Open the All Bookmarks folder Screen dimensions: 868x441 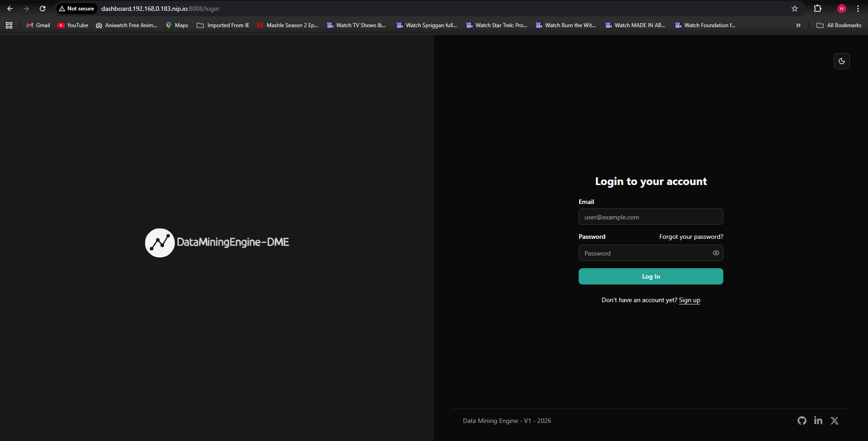(839, 25)
